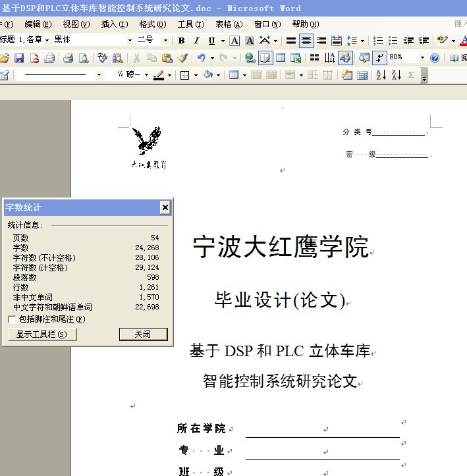Enable 包括脚注和尾注 checkbox
This screenshot has width=467, height=476.
tap(12, 319)
